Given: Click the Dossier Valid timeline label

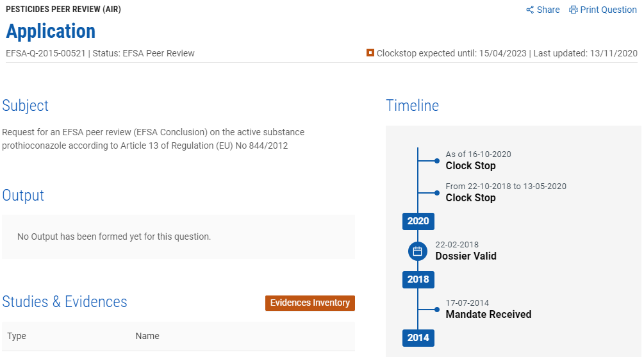Looking at the screenshot, I should (x=466, y=256).
